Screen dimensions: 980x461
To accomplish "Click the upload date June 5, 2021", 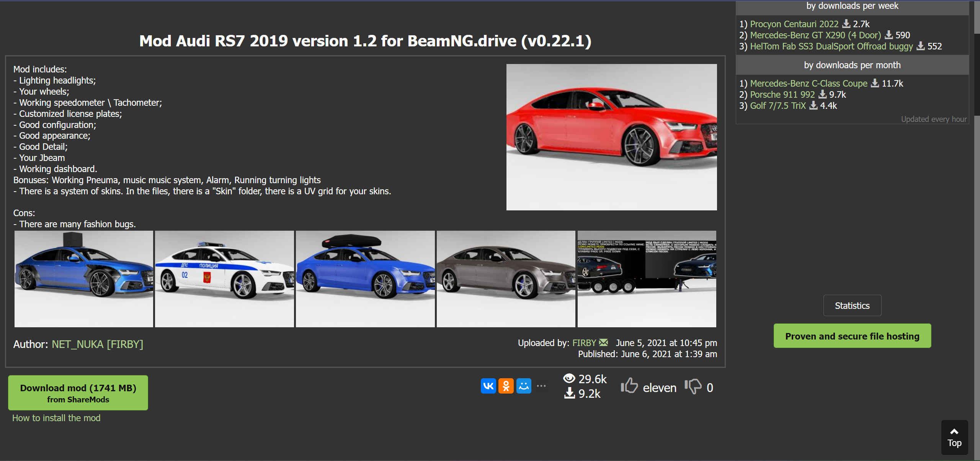I will pos(666,343).
